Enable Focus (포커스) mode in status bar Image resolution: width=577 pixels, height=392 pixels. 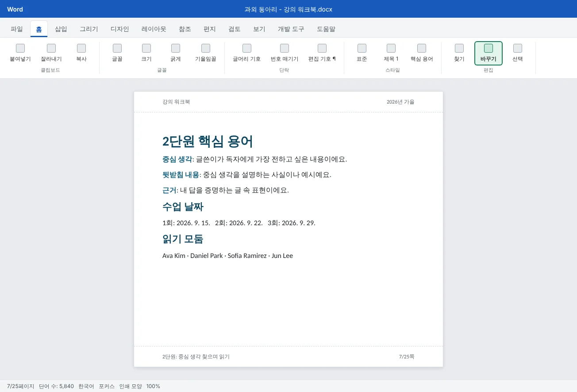(x=107, y=386)
